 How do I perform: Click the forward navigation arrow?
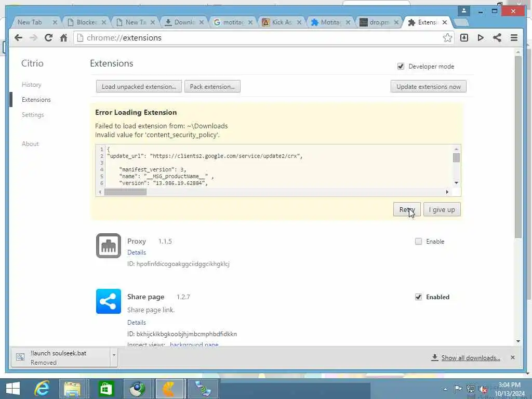tap(33, 37)
